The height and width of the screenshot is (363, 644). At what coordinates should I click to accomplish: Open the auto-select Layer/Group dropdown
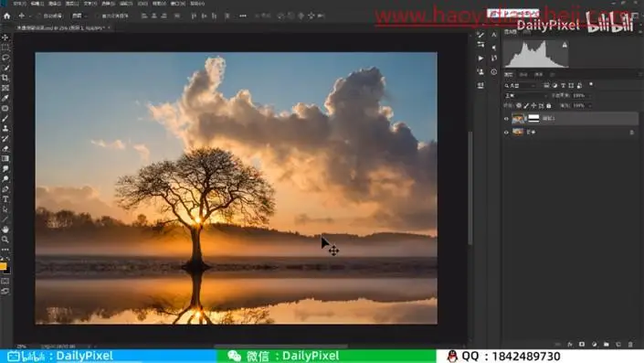pyautogui.click(x=79, y=16)
